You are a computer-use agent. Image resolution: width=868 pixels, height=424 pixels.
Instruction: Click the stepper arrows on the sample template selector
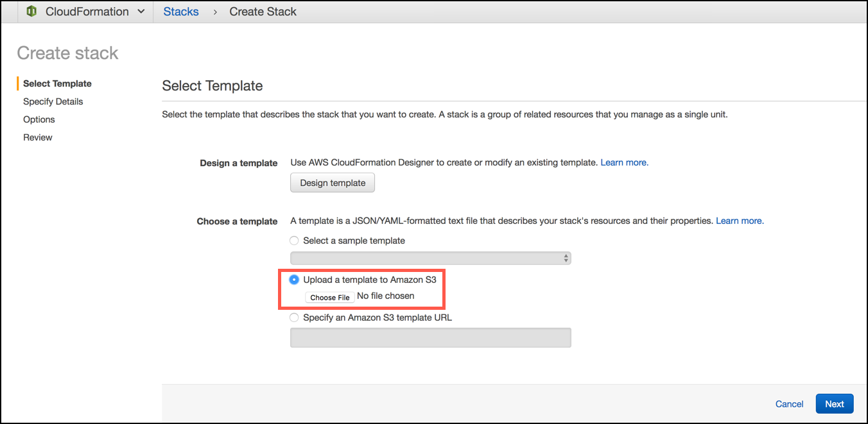(566, 257)
